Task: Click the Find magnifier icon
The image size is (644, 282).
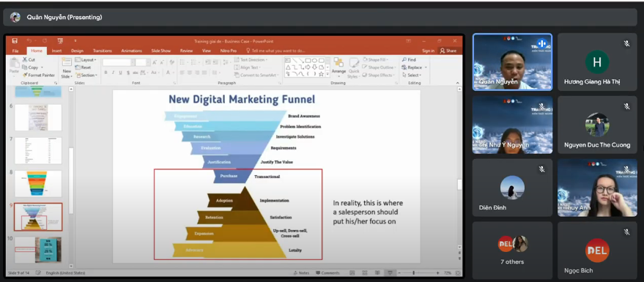Action: [404, 59]
